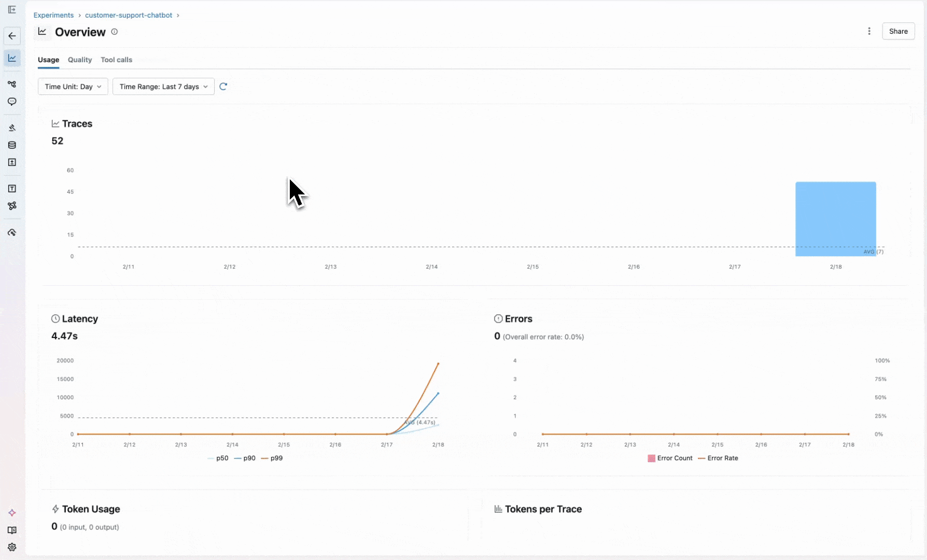The height and width of the screenshot is (560, 927).
Task: Select the Datasets database icon
Action: pyautogui.click(x=12, y=145)
